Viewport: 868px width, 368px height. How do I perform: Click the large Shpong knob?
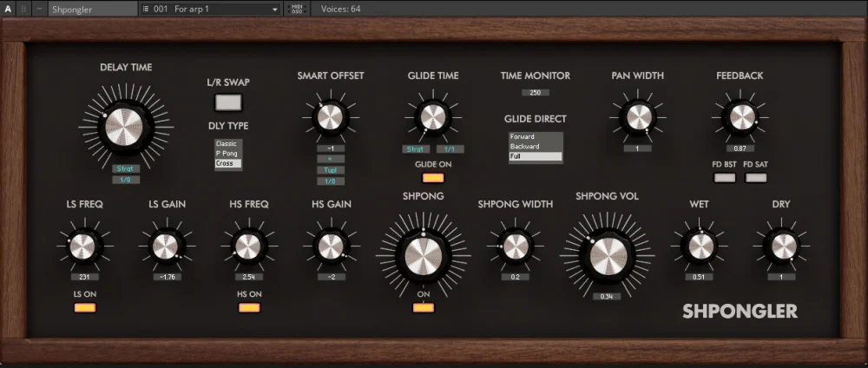tap(424, 256)
